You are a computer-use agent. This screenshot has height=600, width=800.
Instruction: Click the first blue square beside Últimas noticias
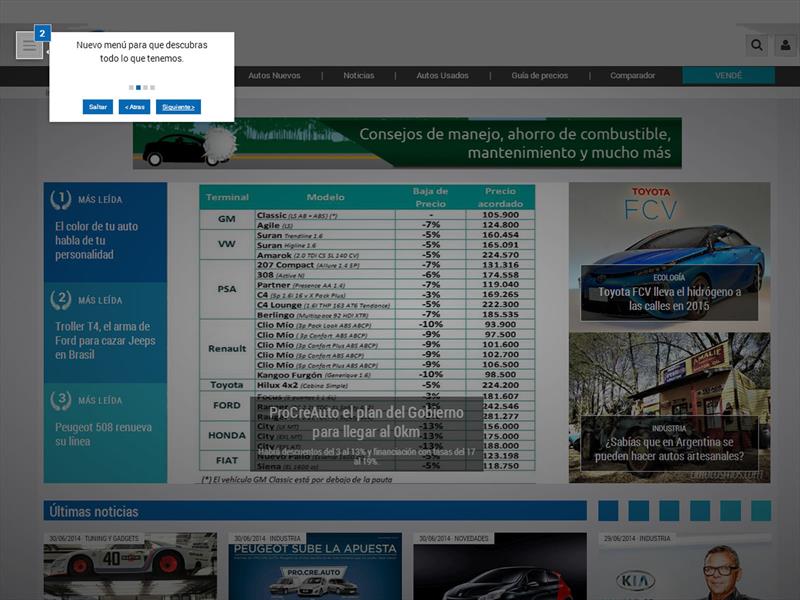pyautogui.click(x=608, y=512)
